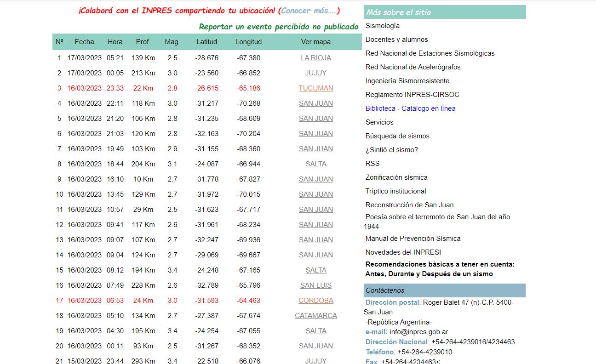
Task: Open the SAN LUIS map link
Action: pyautogui.click(x=315, y=285)
